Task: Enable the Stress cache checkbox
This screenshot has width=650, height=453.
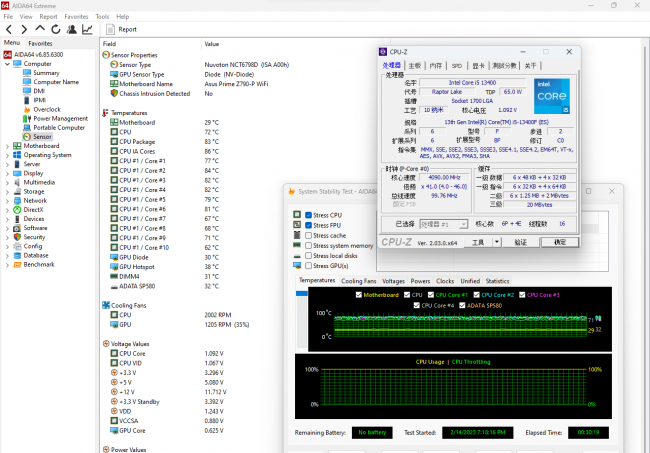Action: pos(308,235)
